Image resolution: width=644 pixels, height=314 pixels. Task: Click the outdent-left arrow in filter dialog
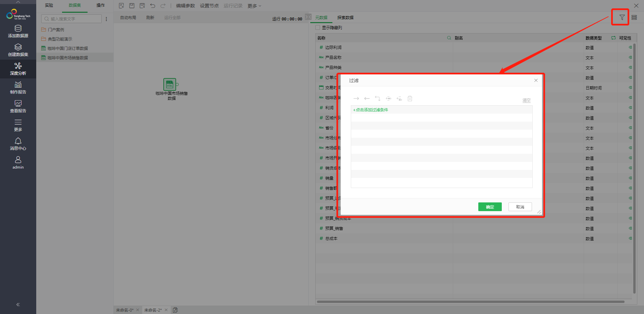[x=367, y=99]
